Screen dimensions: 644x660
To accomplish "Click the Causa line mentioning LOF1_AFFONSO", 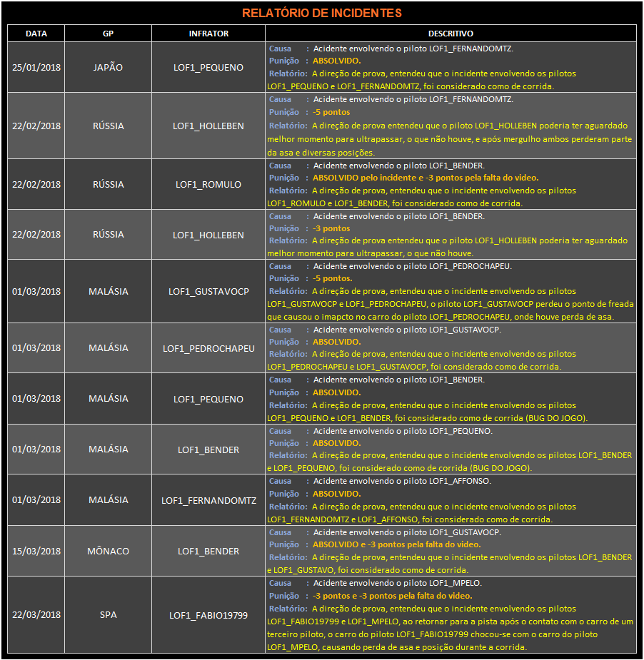I will point(380,481).
